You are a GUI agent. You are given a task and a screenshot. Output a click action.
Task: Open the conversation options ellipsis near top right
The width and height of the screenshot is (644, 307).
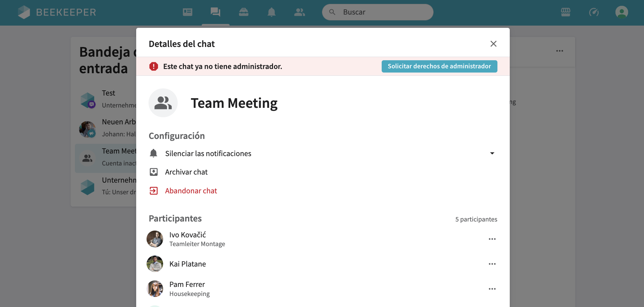[560, 51]
